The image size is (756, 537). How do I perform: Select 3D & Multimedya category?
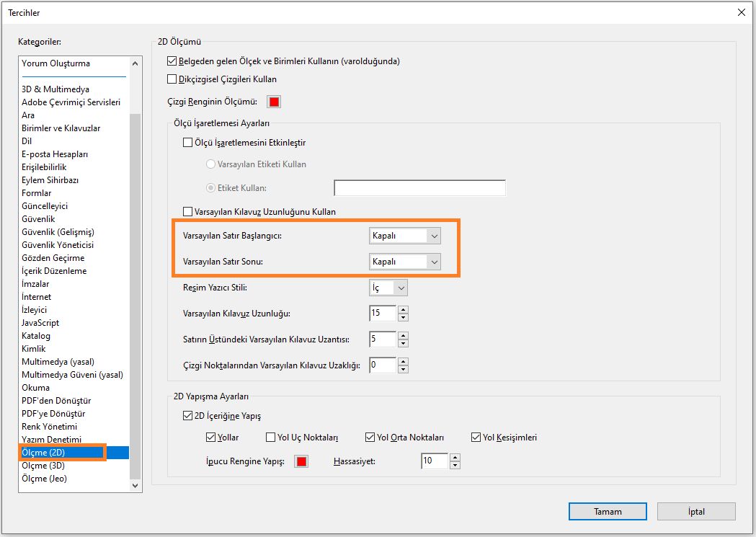click(55, 89)
